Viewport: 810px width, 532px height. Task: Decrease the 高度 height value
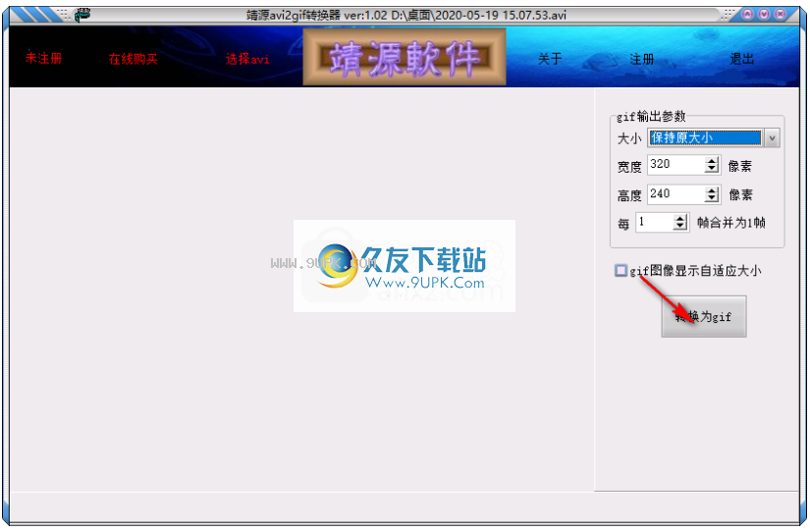(x=712, y=199)
